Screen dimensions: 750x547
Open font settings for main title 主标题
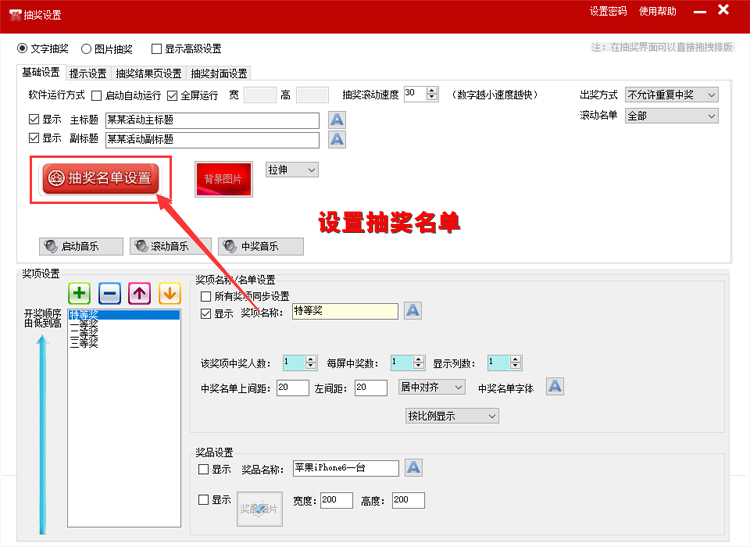pyautogui.click(x=337, y=120)
